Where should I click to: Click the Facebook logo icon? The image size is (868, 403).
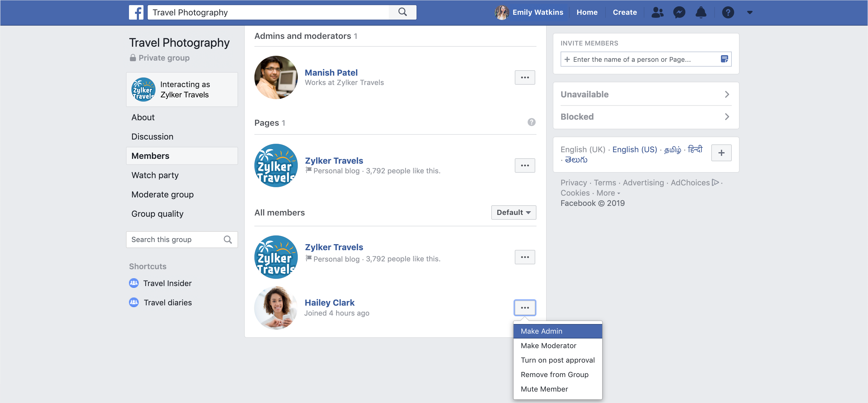coord(136,12)
